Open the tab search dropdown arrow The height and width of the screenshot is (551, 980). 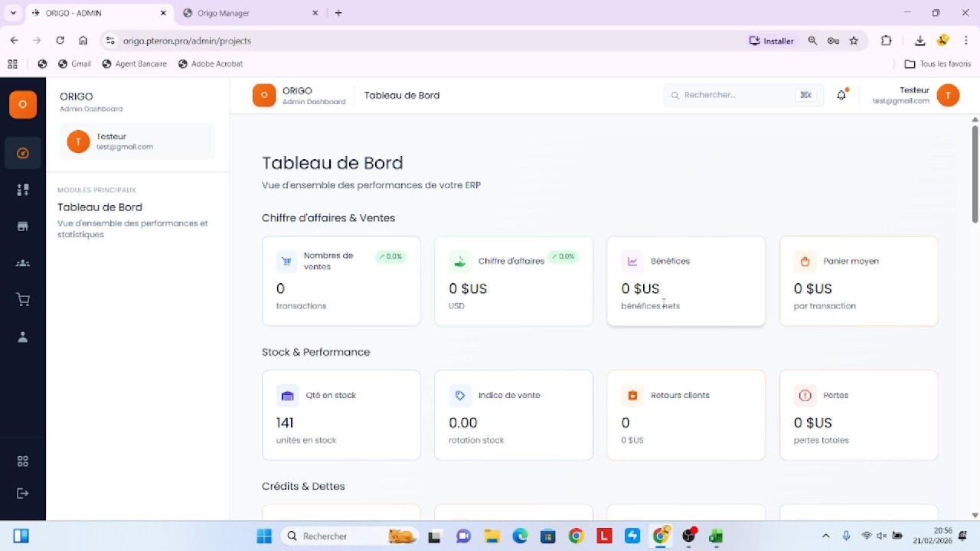[13, 13]
